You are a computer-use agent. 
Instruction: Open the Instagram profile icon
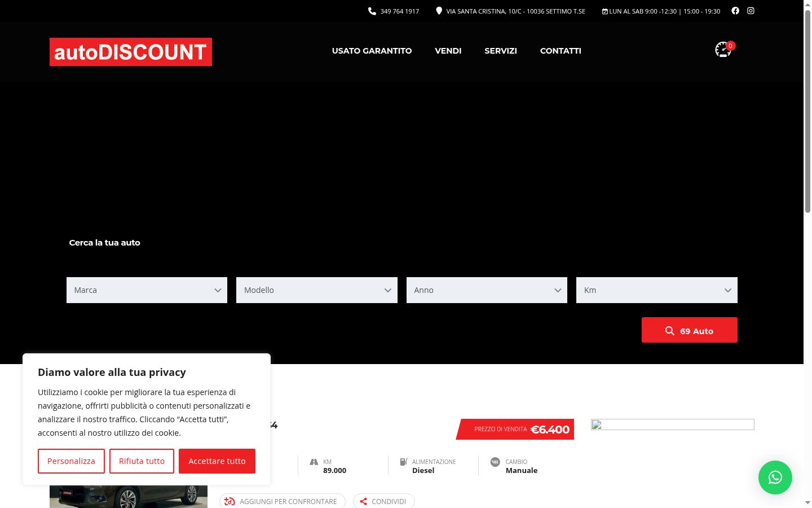pyautogui.click(x=751, y=11)
